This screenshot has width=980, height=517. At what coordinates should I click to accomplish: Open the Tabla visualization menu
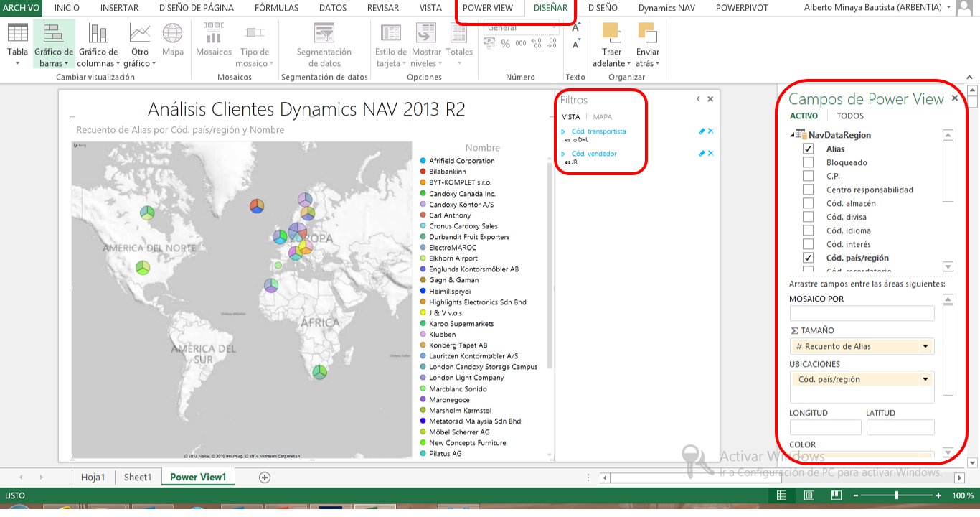[x=17, y=45]
